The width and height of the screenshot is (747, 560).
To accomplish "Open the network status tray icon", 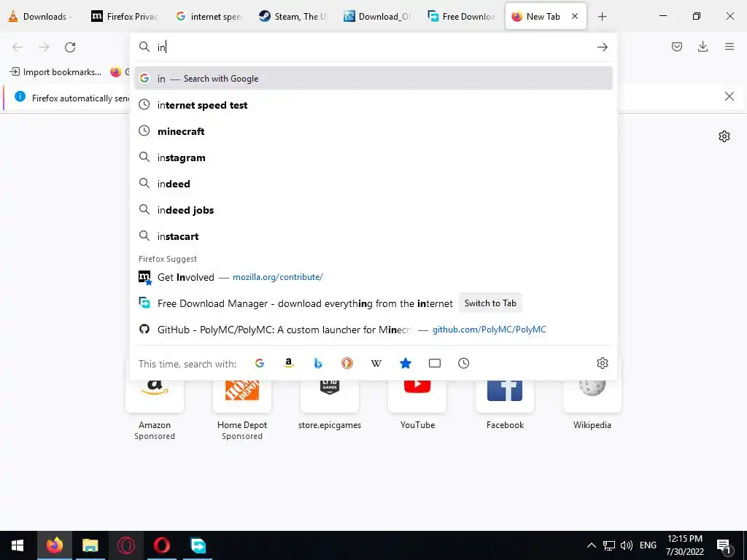I will (x=609, y=545).
